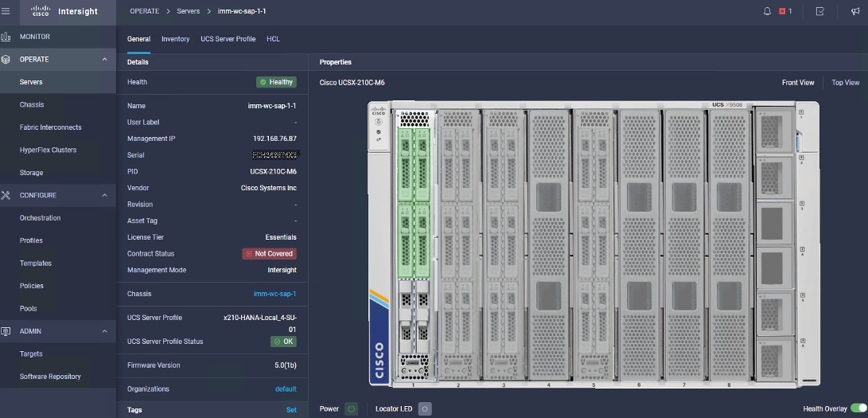Collapse the CONFIGURE section
Image resolution: width=868 pixels, height=418 pixels.
pos(105,195)
